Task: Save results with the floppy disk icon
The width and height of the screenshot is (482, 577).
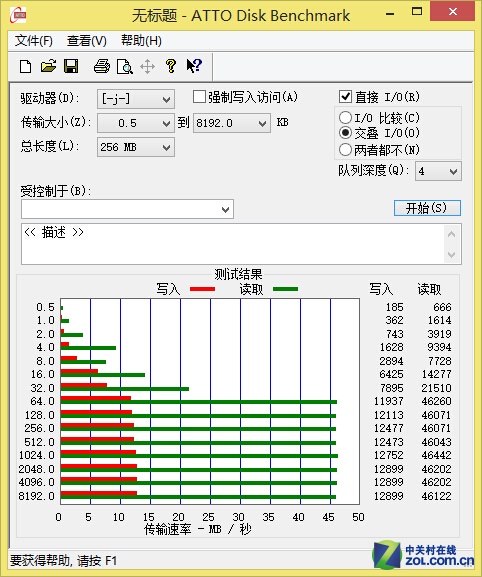Action: click(x=71, y=67)
